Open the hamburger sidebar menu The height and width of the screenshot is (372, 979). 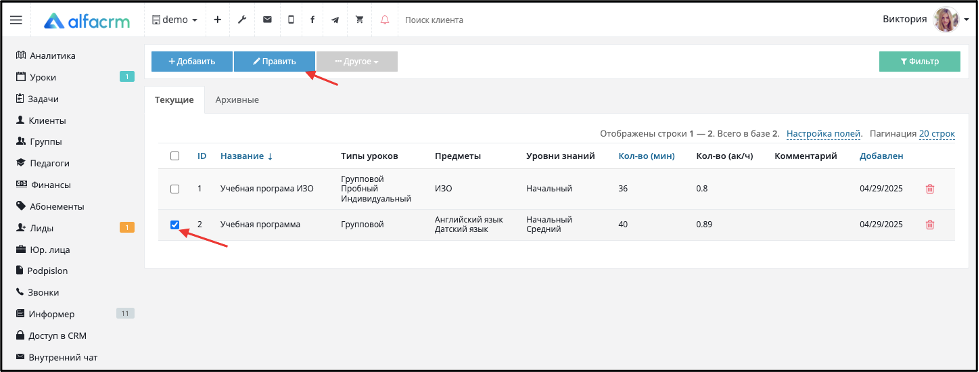pyautogui.click(x=16, y=20)
